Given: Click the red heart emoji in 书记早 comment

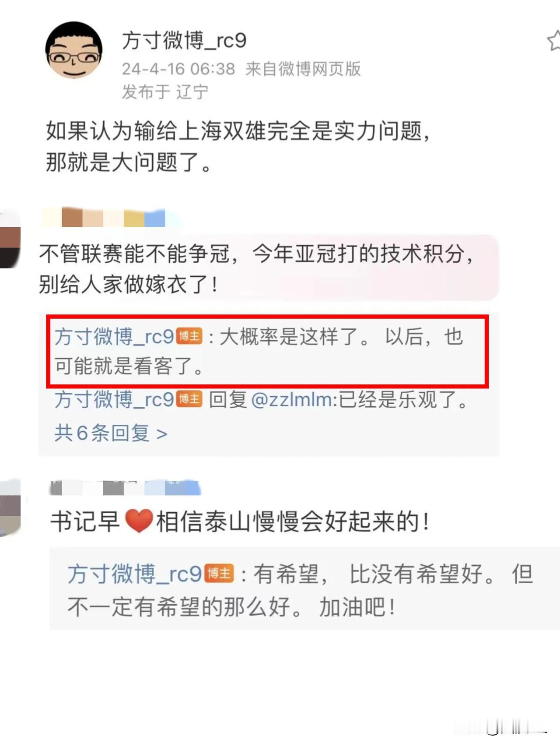Looking at the screenshot, I should point(139,521).
